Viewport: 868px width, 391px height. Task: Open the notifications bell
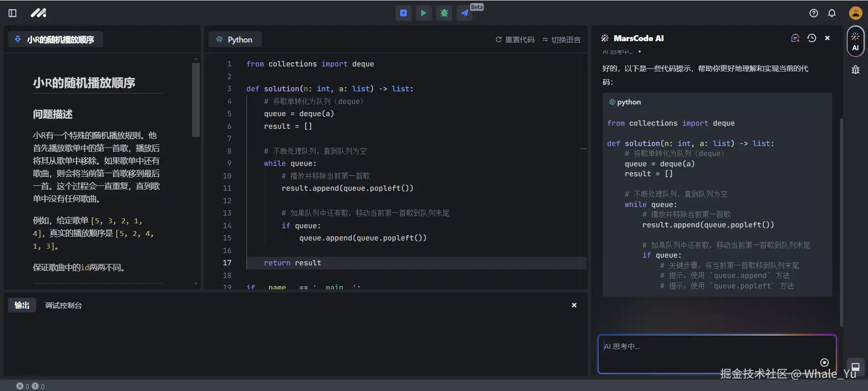click(832, 13)
